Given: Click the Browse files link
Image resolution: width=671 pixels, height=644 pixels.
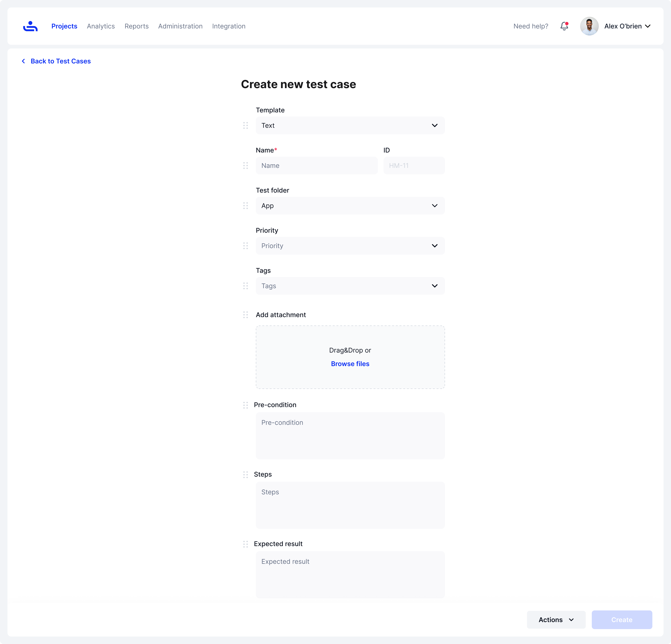Looking at the screenshot, I should [x=350, y=364].
